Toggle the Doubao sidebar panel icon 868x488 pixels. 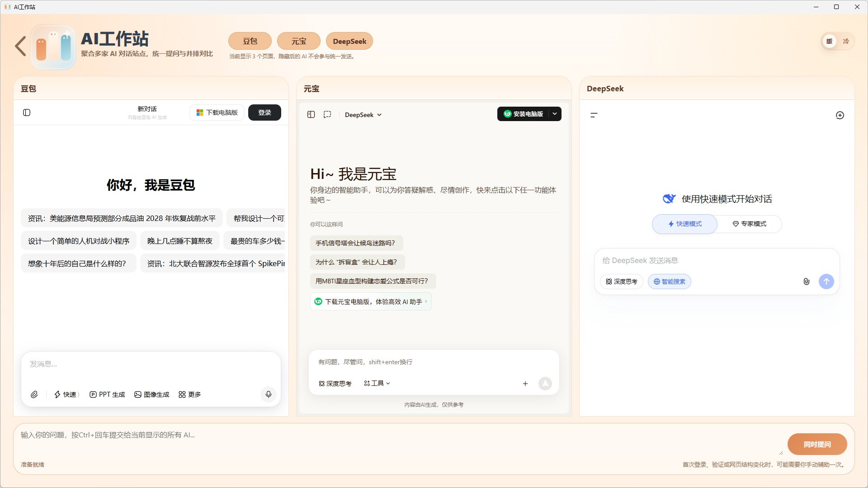[27, 113]
